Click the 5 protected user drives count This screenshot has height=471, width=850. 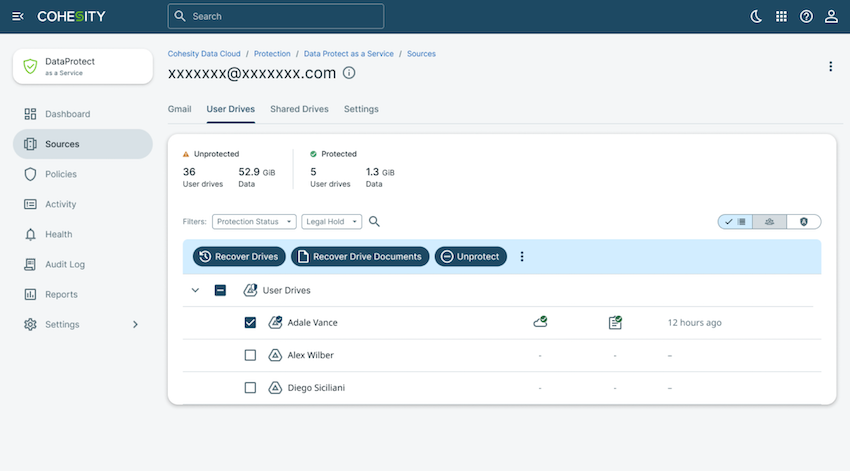pyautogui.click(x=313, y=172)
